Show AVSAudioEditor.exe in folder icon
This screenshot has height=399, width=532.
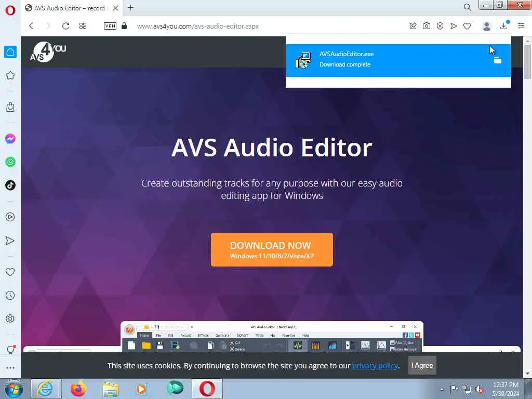click(x=497, y=60)
